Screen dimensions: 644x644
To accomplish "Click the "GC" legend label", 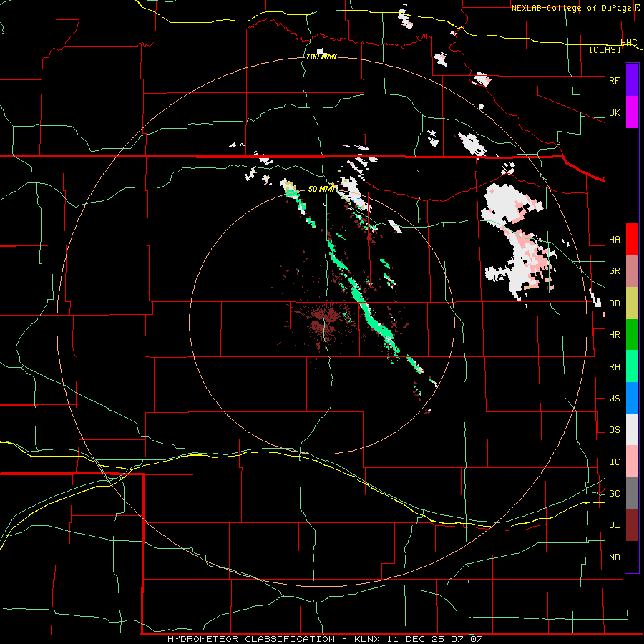I will click(614, 494).
